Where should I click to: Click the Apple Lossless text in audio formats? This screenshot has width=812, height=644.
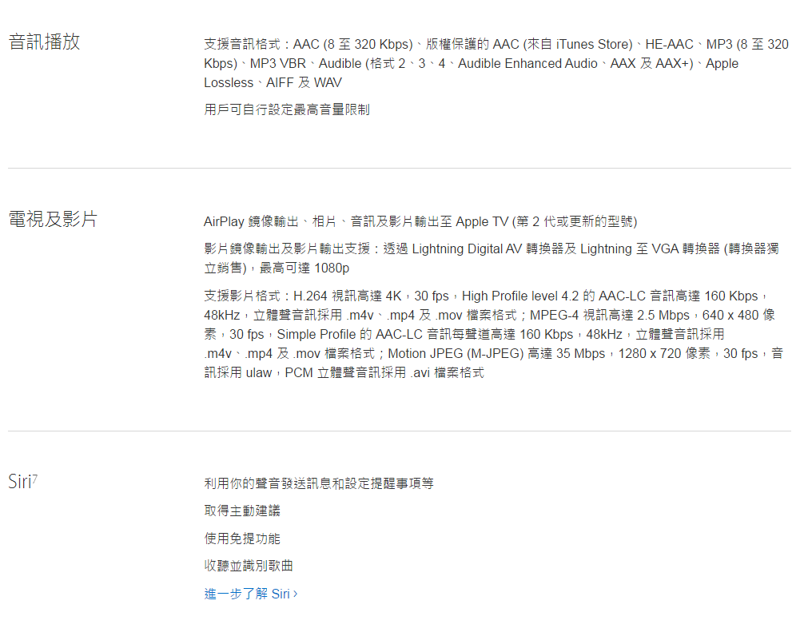[x=472, y=73]
